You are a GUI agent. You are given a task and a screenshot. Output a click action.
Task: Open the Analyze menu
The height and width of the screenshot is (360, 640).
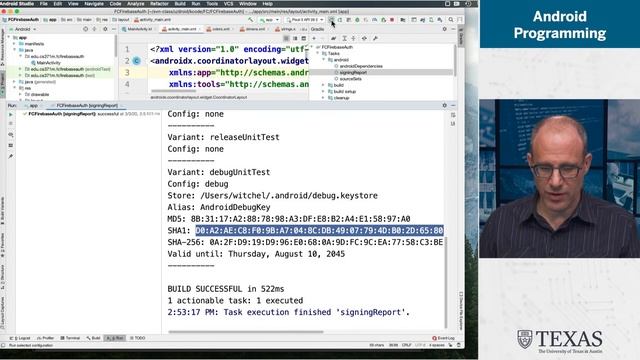(x=136, y=4)
